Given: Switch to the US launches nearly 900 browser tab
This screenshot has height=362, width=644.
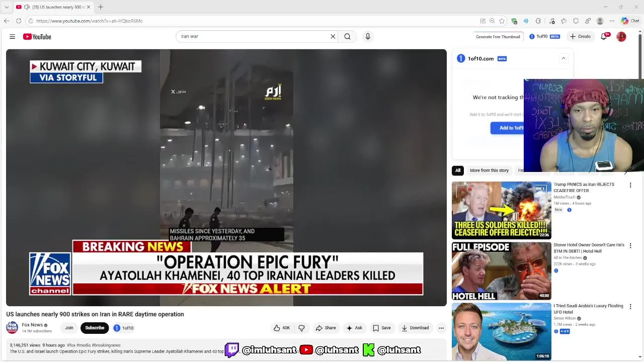Looking at the screenshot, I should [x=53, y=7].
